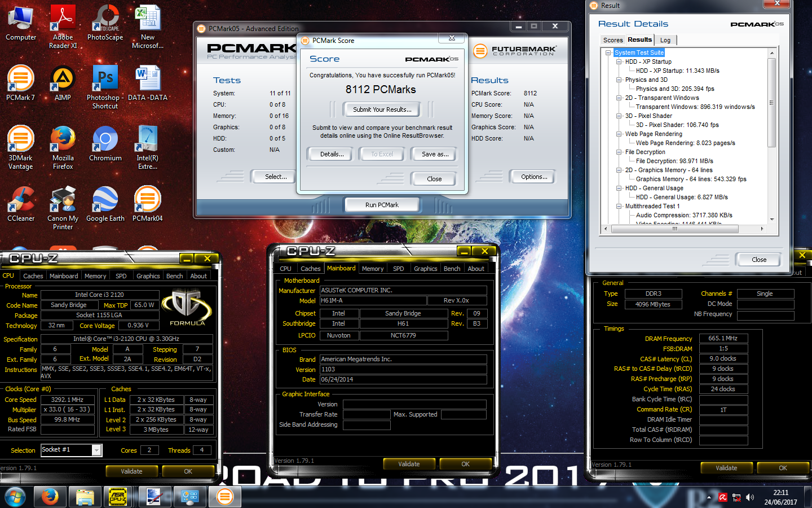Select the DATA -DATA Word document icon
The image size is (812, 508).
coord(148,83)
